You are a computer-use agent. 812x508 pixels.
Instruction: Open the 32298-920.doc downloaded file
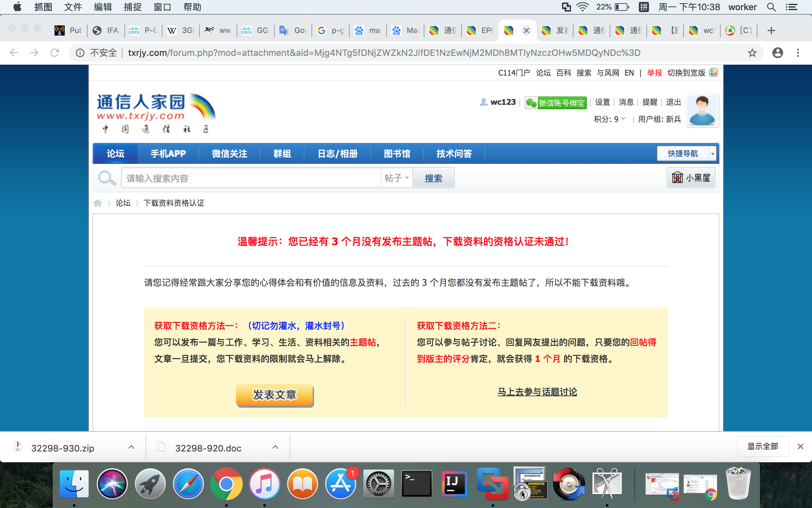[x=208, y=448]
